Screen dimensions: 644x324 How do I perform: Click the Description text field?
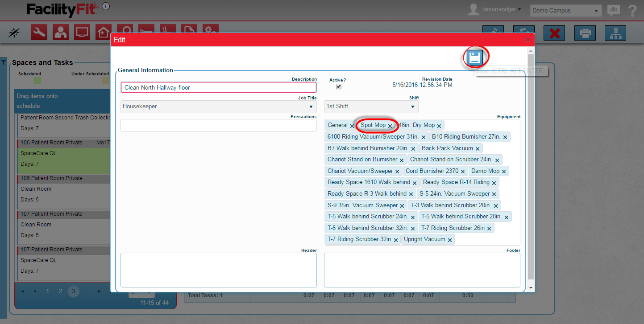(219, 87)
